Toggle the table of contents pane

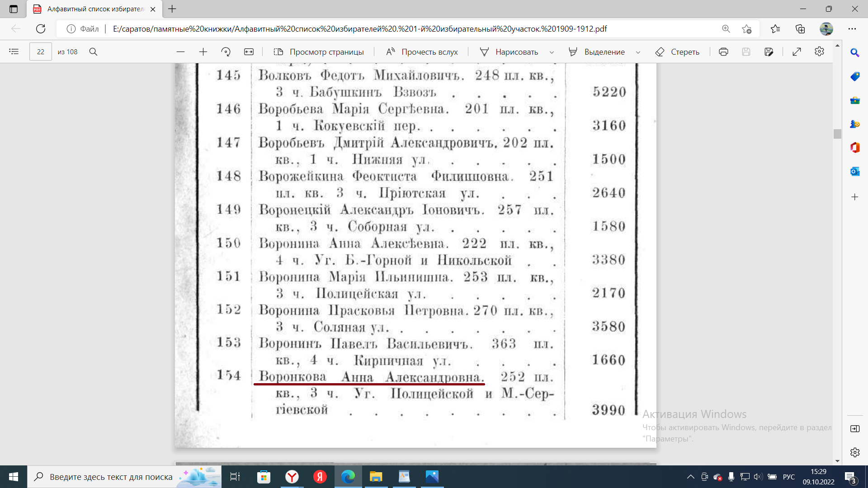coord(14,52)
